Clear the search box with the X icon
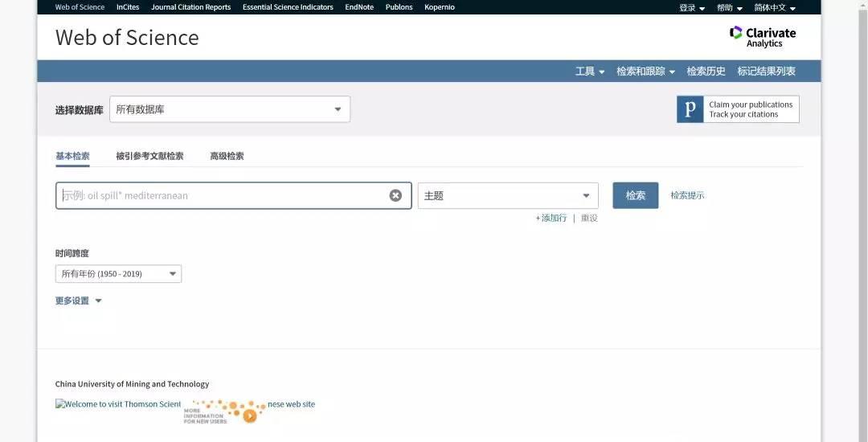 tap(395, 195)
